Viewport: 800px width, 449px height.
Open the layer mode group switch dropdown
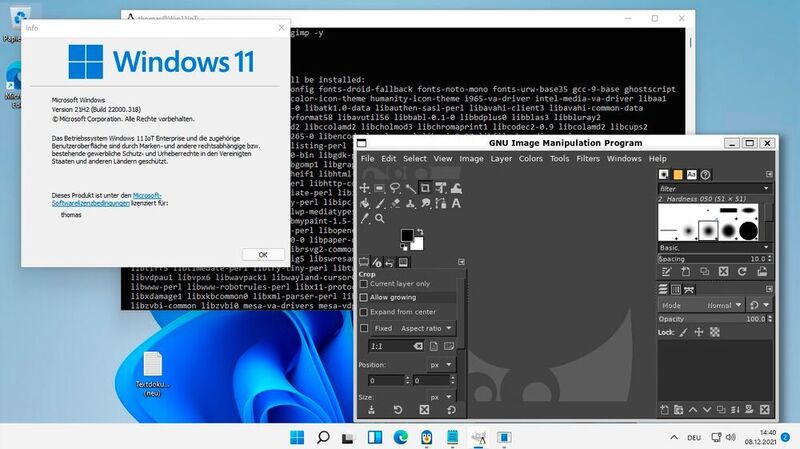tap(759, 305)
